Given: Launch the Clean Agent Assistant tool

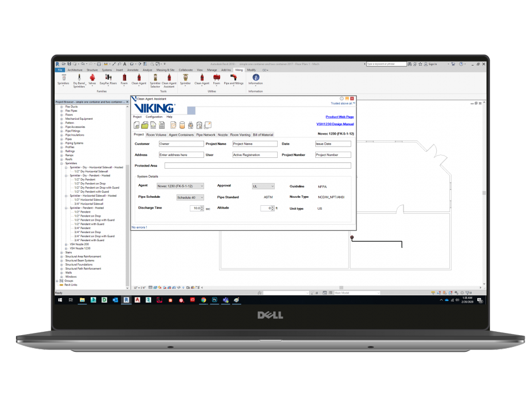Looking at the screenshot, I should 169,81.
